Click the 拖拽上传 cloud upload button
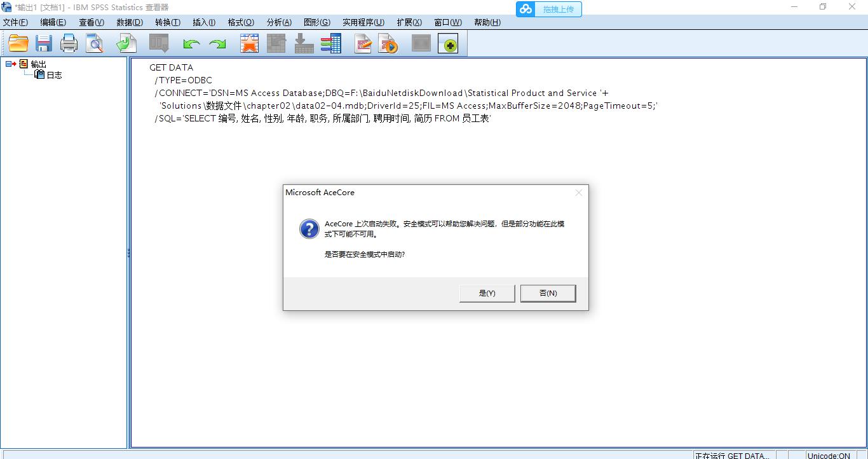Screen dimensions: 868x459 click(549, 9)
